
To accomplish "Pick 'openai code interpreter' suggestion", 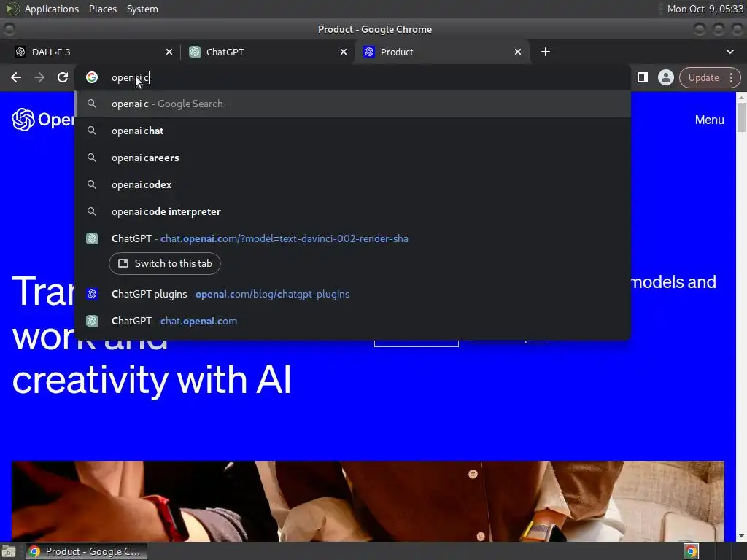I will point(353,212).
